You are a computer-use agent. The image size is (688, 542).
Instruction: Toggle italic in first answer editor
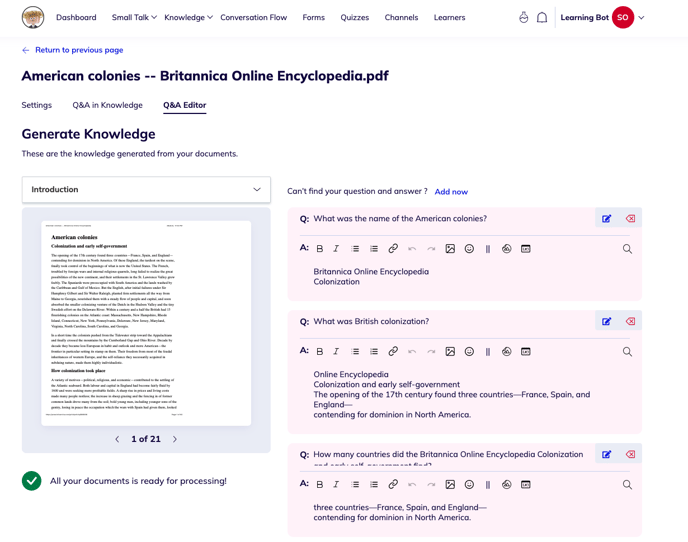(336, 249)
